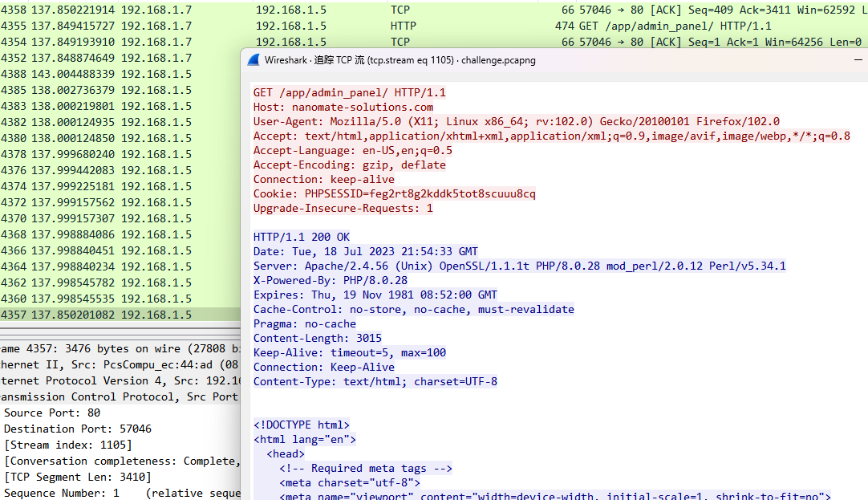The width and height of the screenshot is (868, 500).
Task: Select highlighted packet 4357 in packet list
Action: 120,315
